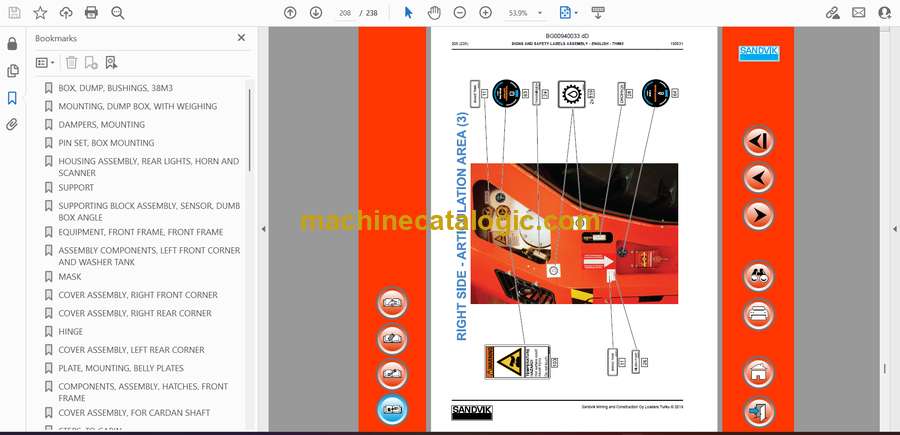Image resolution: width=900 pixels, height=435 pixels.
Task: Click the first-page round navigation button
Action: pos(759,141)
